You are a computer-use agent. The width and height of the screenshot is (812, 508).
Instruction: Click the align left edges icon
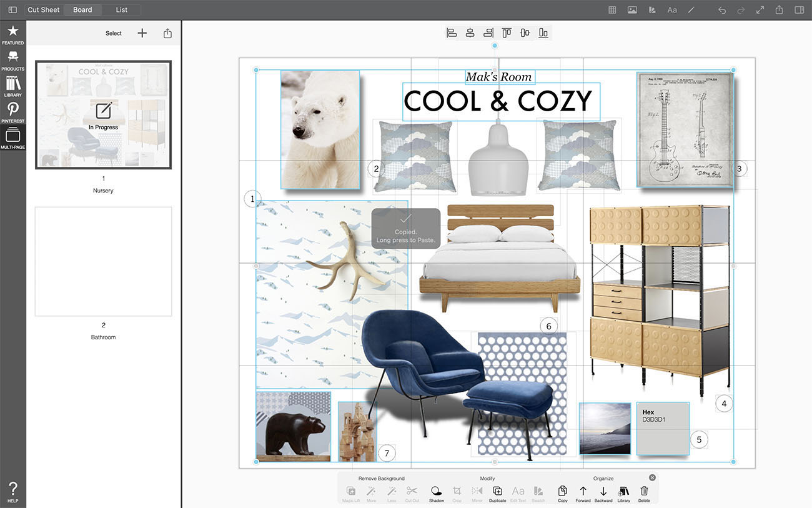452,33
